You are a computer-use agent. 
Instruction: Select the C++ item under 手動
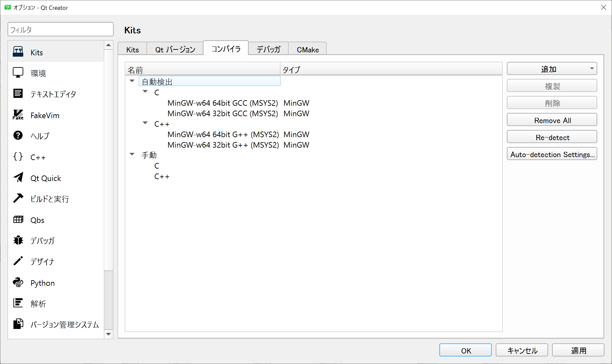pos(162,176)
